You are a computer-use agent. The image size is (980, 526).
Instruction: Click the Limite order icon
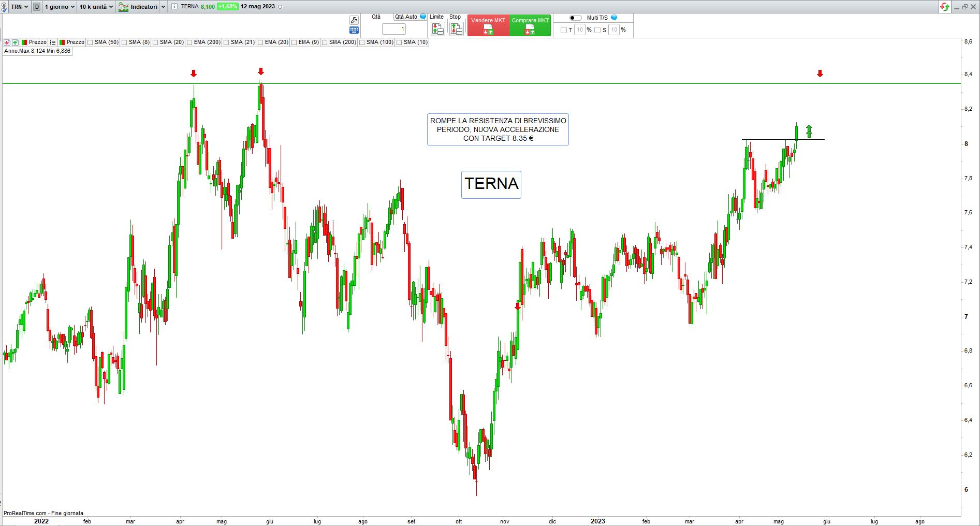(x=437, y=29)
